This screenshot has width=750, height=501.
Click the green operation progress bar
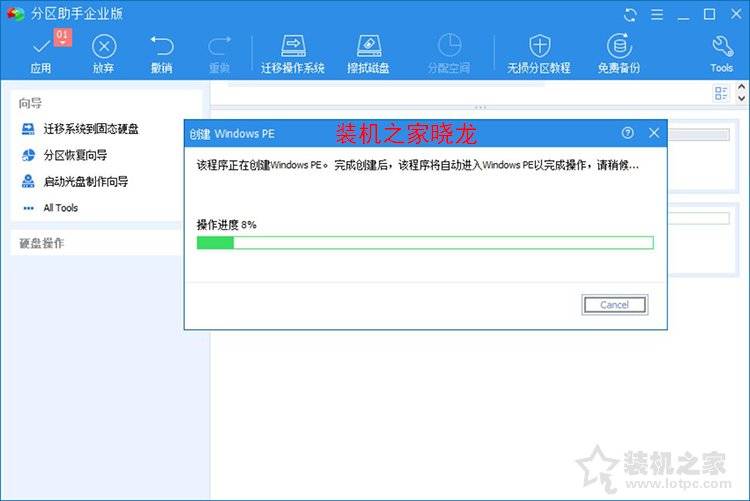425,243
